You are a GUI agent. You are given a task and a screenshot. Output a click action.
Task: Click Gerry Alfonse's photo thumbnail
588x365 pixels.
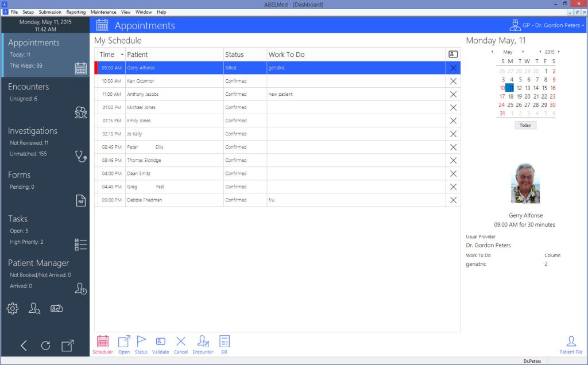point(525,183)
